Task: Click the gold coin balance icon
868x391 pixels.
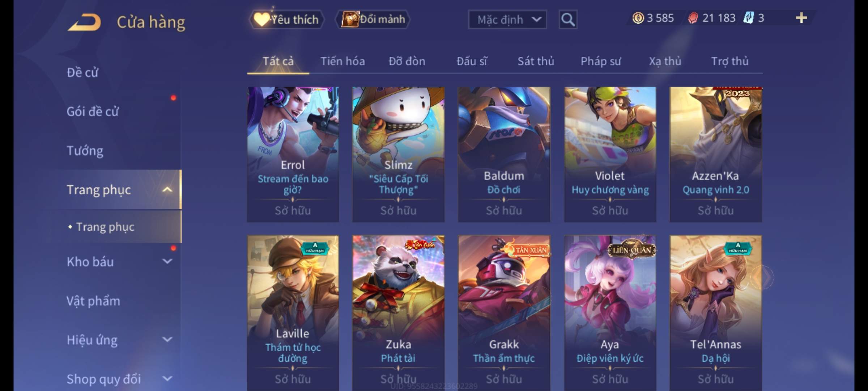Action: tap(638, 18)
